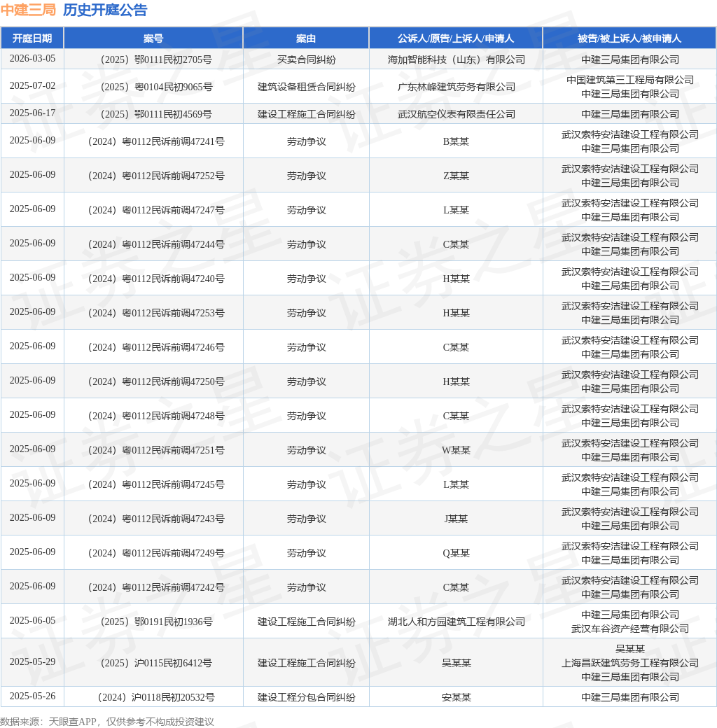Click case number （2025）粤0104民初9065号
The image size is (717, 728).
(x=157, y=87)
